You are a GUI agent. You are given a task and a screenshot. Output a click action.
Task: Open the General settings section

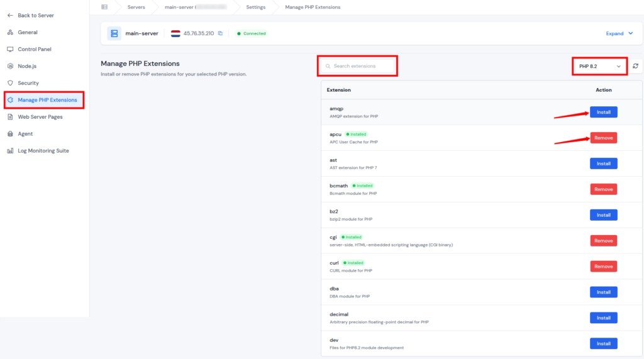[28, 32]
